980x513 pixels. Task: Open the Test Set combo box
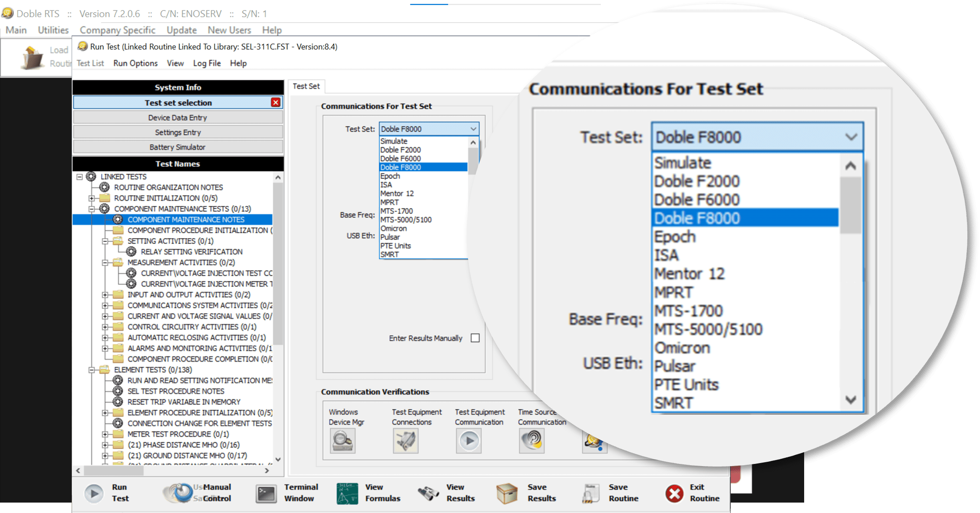429,129
